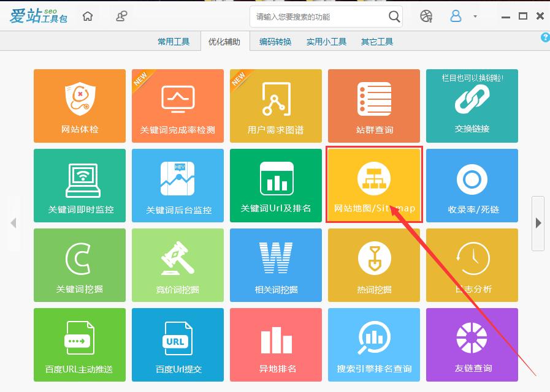Open the 友链查询 friend link query tool
The height and width of the screenshot is (392, 550).
(x=472, y=344)
